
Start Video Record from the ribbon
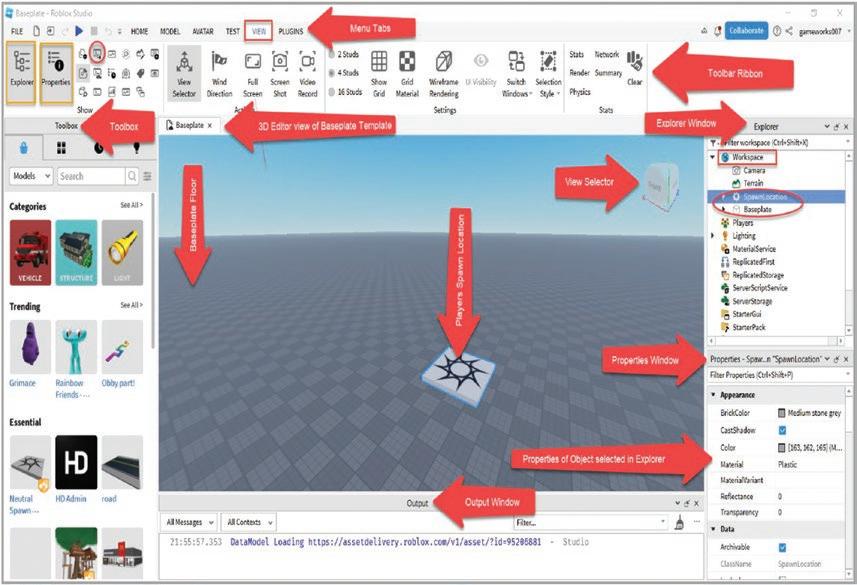307,73
